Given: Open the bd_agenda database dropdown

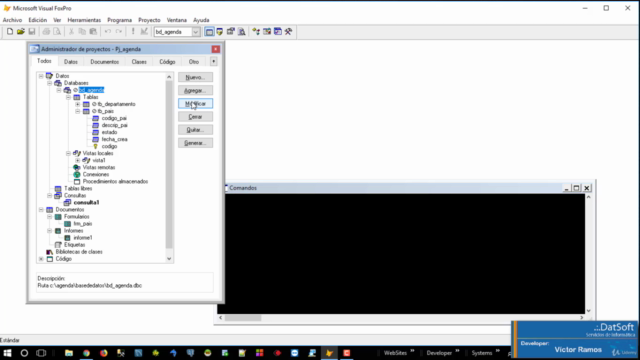Looking at the screenshot, I should click(x=196, y=32).
